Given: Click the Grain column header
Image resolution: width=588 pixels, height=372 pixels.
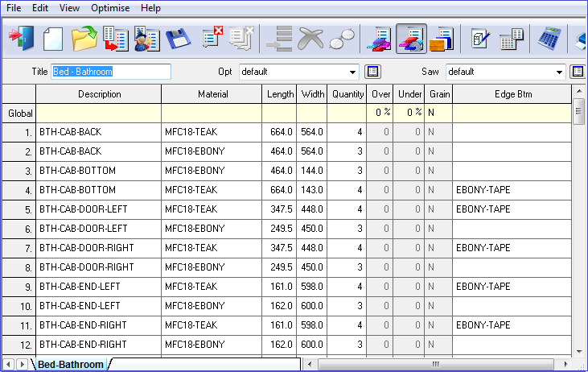Looking at the screenshot, I should point(438,94).
